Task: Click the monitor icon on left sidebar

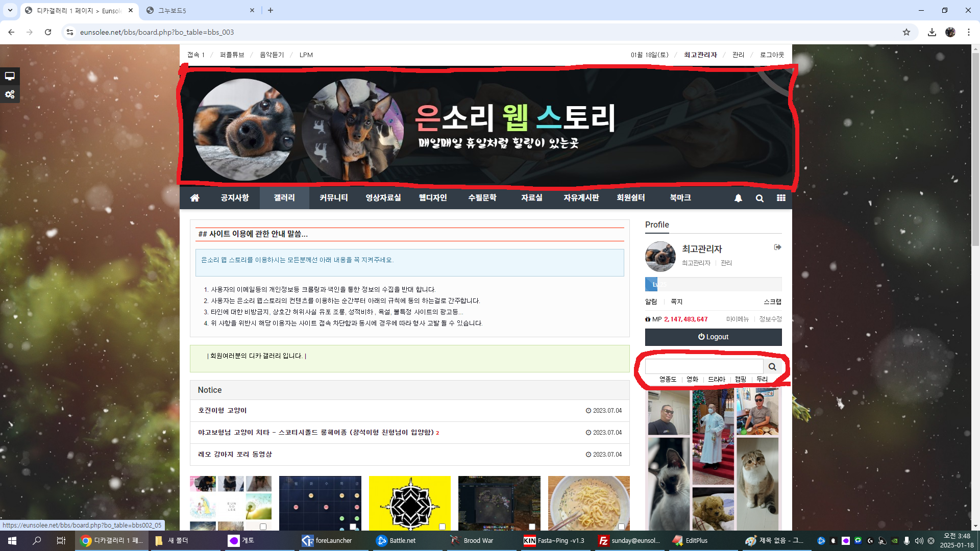Action: pyautogui.click(x=10, y=76)
